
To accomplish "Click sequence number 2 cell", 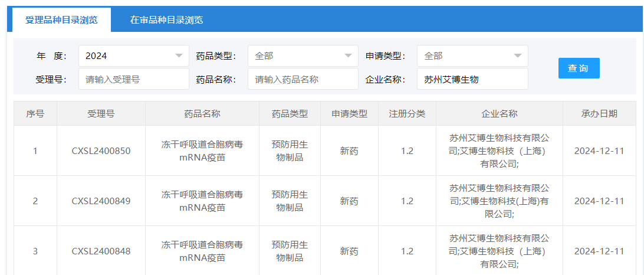I will [35, 201].
